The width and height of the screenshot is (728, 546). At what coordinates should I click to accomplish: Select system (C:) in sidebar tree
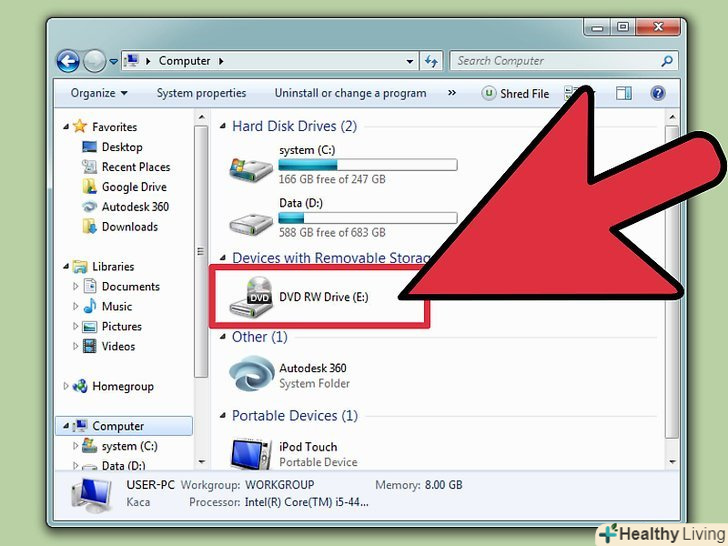tap(130, 446)
